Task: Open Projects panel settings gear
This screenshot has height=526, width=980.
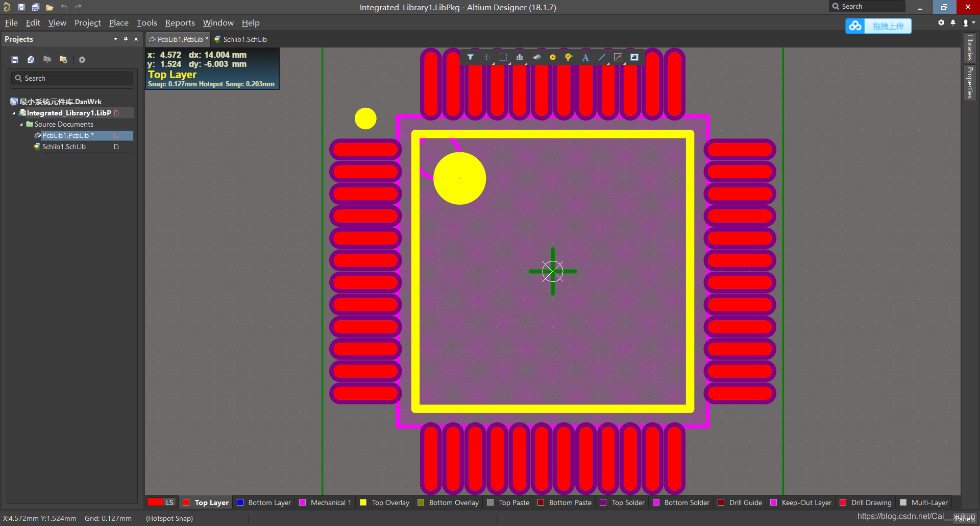Action: tap(82, 60)
